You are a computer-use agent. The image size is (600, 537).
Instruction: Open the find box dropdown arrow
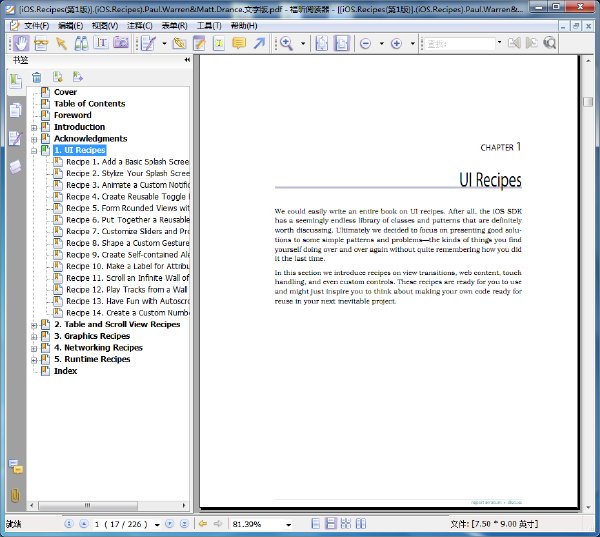coord(499,43)
